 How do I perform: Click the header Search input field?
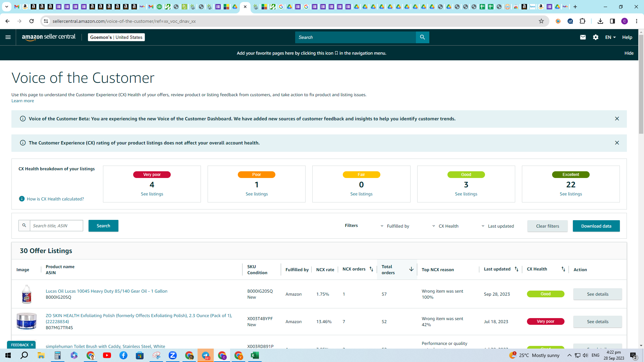(x=355, y=37)
